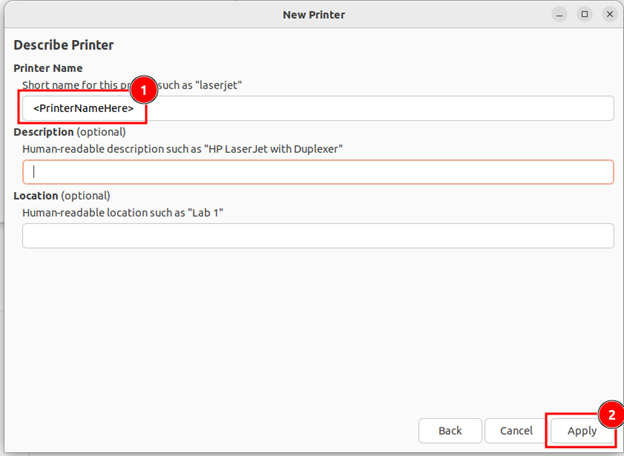
Task: Close the New Printer dialog
Action: [608, 14]
